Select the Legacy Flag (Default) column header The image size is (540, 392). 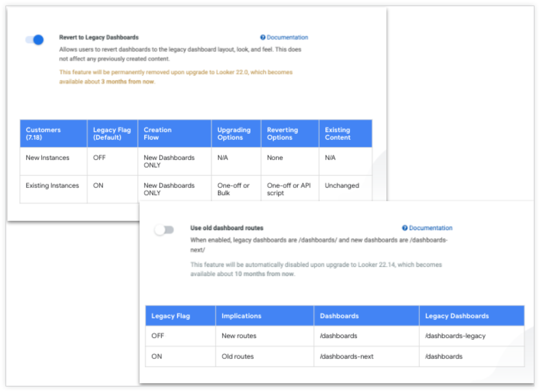pyautogui.click(x=112, y=134)
